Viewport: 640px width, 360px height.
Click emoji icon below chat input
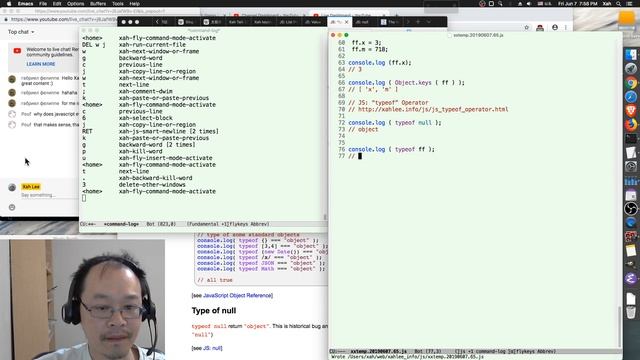[12, 207]
